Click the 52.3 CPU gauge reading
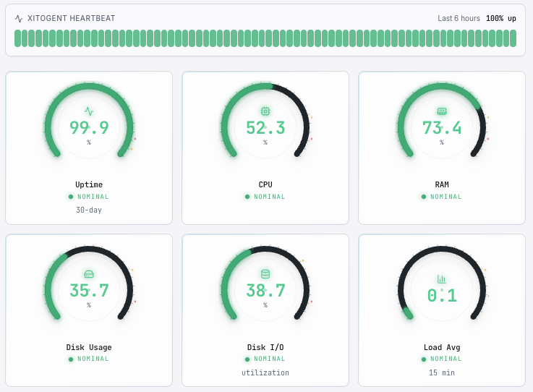 click(265, 128)
